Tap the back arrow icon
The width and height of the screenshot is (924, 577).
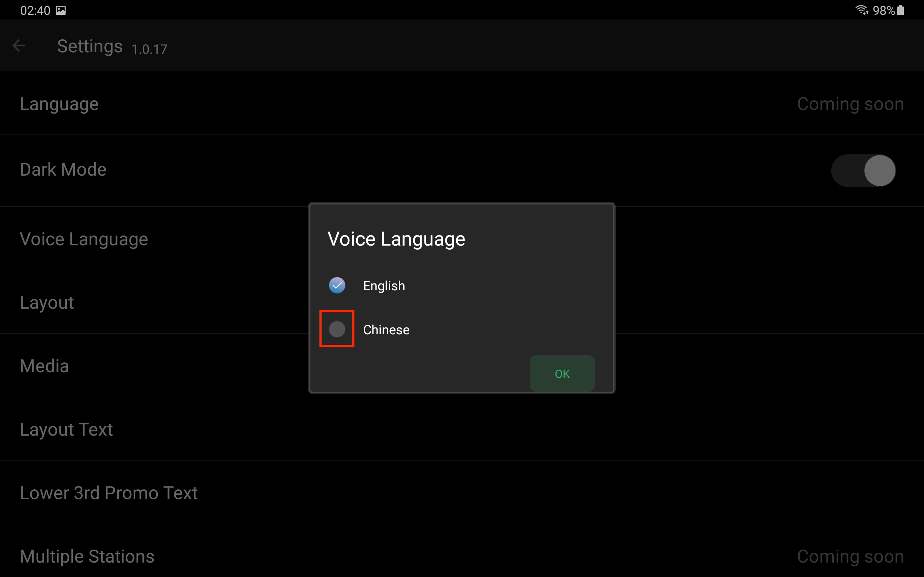tap(19, 46)
